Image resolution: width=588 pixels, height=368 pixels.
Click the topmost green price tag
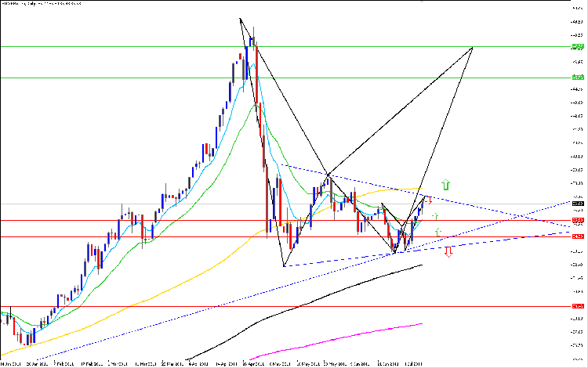578,47
